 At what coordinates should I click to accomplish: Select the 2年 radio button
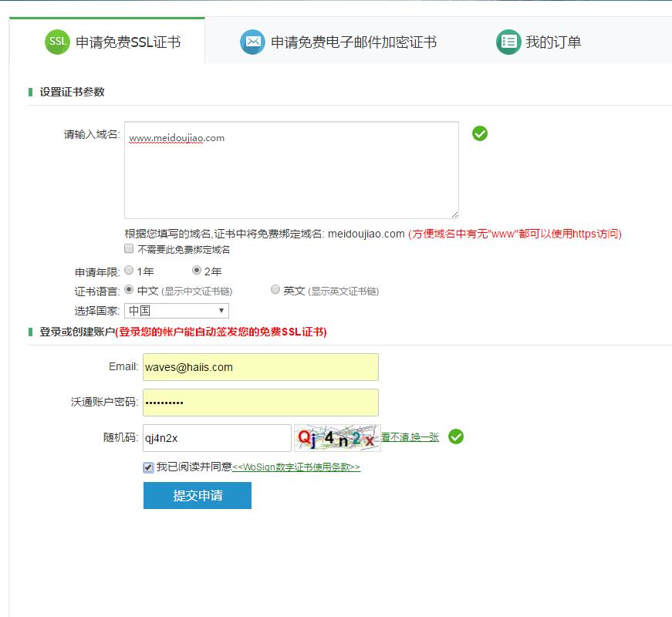198,271
